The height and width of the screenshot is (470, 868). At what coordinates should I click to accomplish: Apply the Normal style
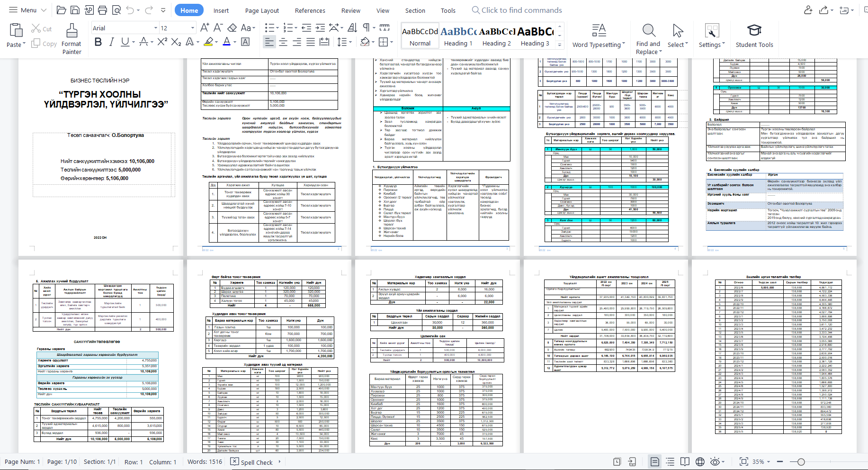pyautogui.click(x=420, y=36)
